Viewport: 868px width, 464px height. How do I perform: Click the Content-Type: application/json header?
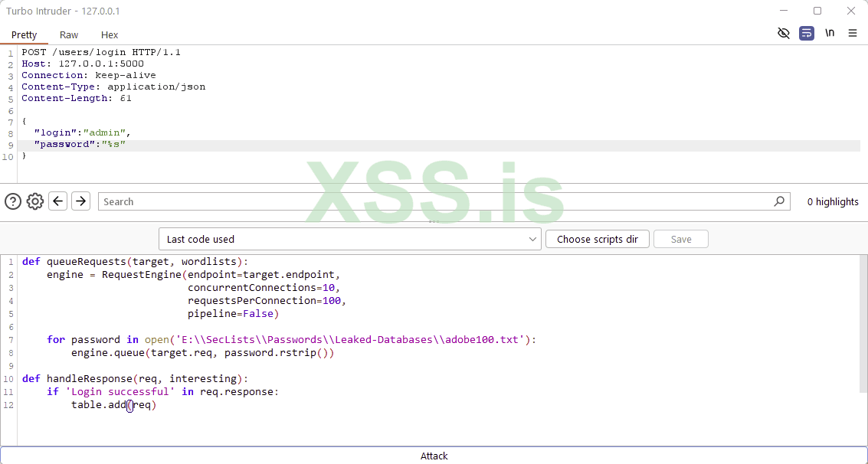pyautogui.click(x=113, y=87)
